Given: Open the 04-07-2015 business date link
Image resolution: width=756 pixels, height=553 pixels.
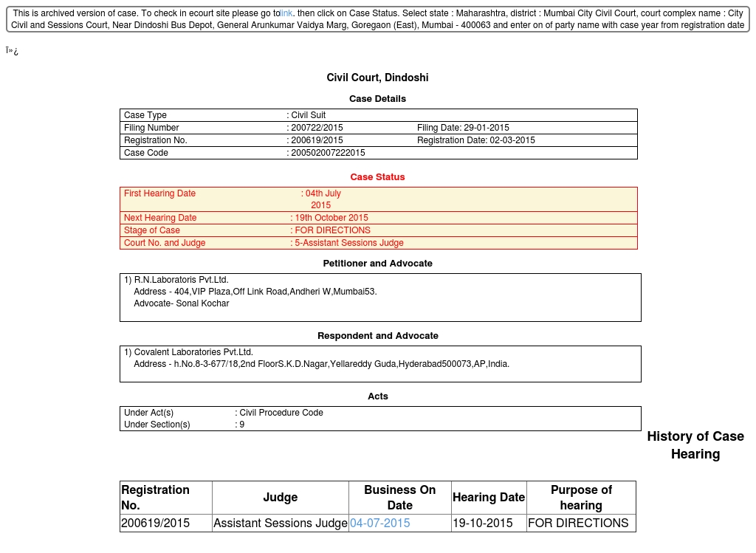Looking at the screenshot, I should click(x=379, y=523).
